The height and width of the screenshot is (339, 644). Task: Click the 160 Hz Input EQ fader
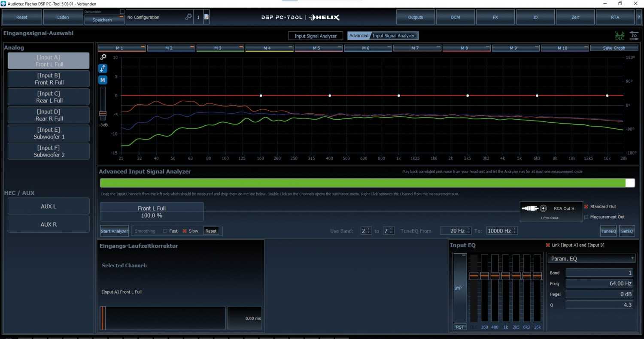(484, 275)
